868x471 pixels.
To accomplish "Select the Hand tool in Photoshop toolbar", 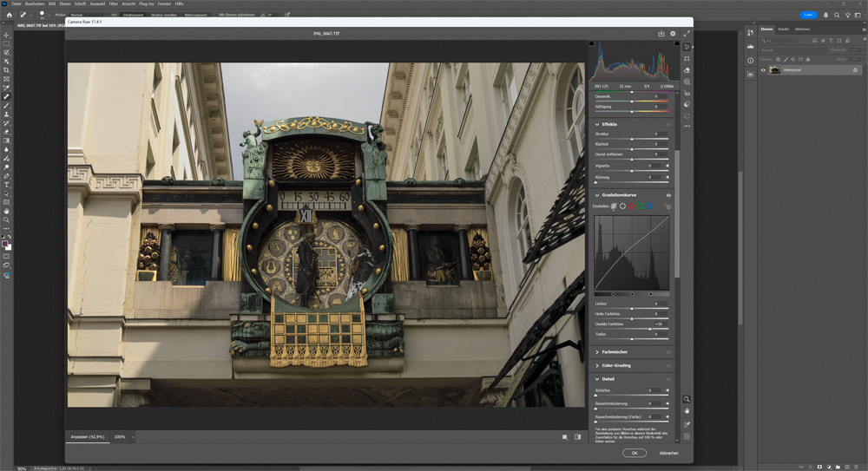I will (7, 211).
